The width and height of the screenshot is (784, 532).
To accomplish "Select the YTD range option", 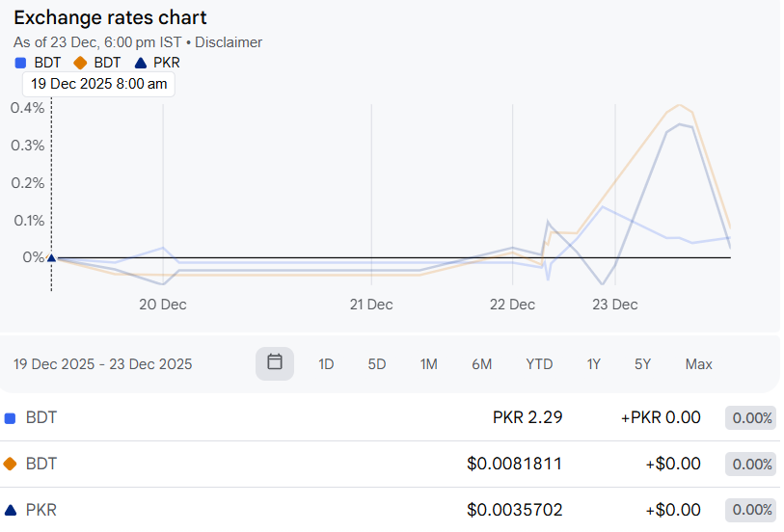I will point(539,364).
